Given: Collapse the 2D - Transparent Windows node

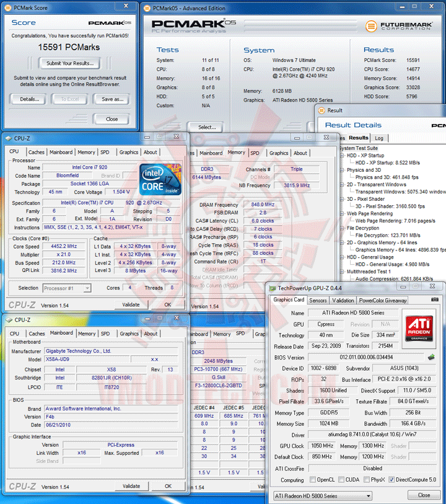Looking at the screenshot, I should [x=343, y=185].
